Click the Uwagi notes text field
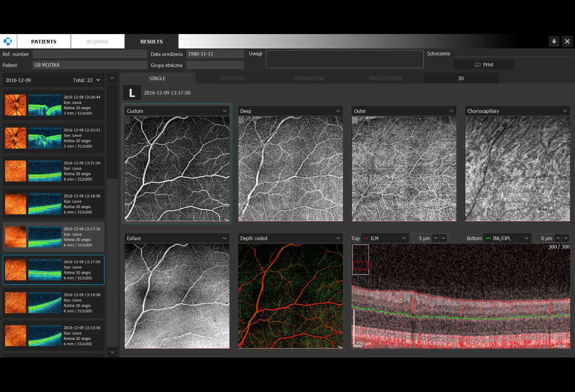The height and width of the screenshot is (392, 575). (x=344, y=59)
